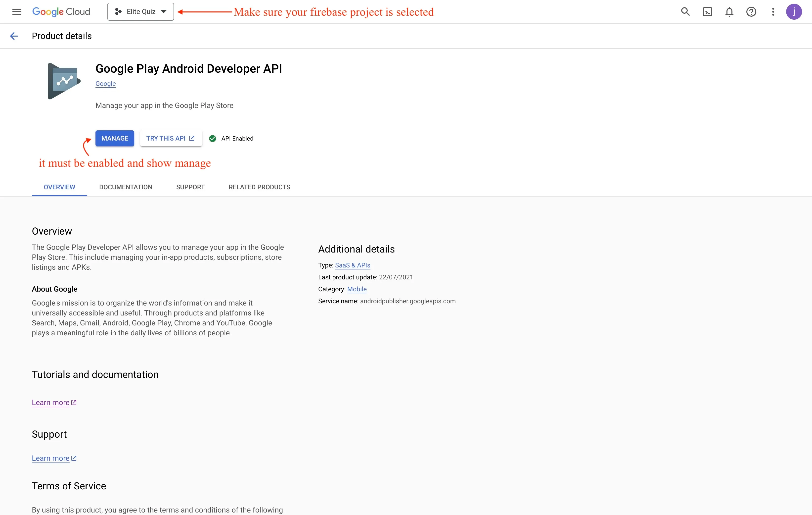The image size is (812, 515).
Task: Switch to the Support tab
Action: 190,187
